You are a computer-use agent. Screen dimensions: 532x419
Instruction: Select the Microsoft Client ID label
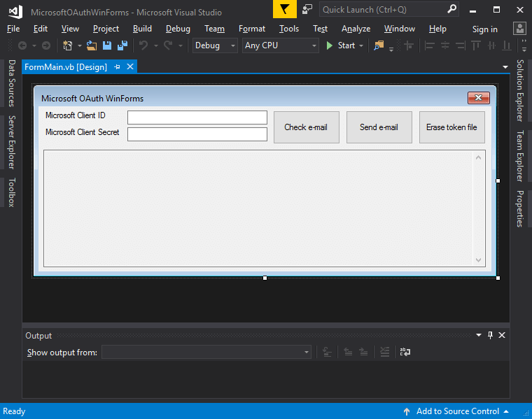tap(76, 115)
